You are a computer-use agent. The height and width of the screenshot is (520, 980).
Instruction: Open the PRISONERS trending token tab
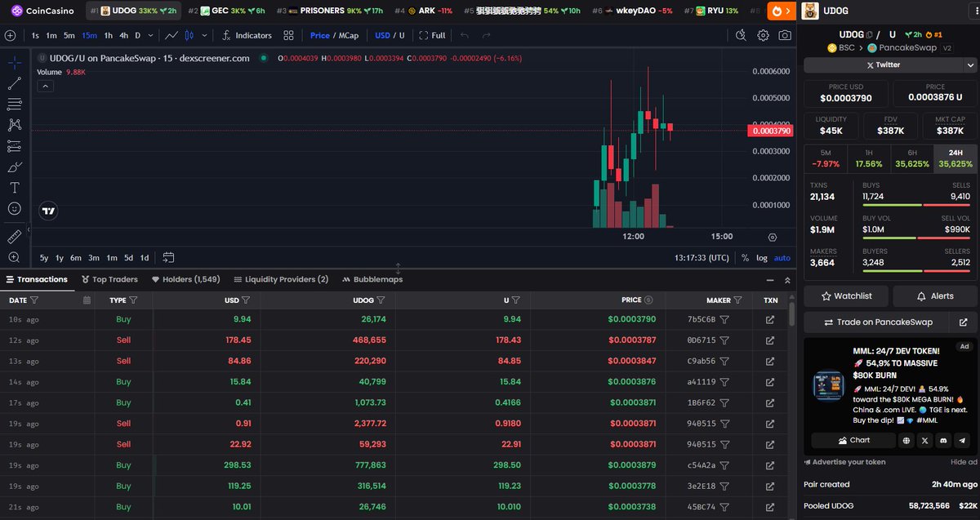coord(330,11)
